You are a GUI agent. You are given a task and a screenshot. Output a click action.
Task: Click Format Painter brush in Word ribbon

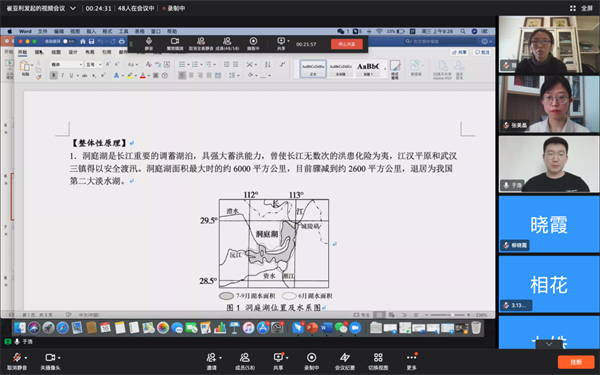click(x=39, y=77)
